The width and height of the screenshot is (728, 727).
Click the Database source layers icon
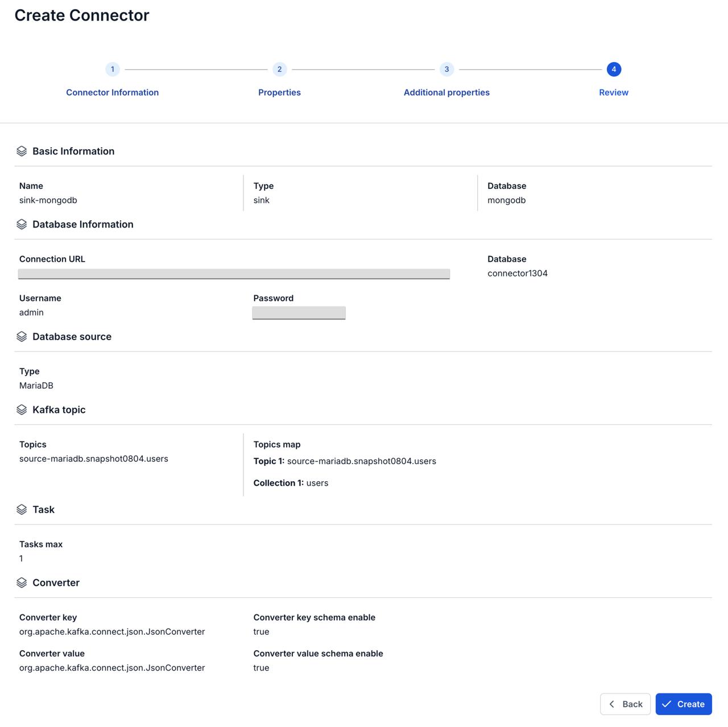click(x=22, y=337)
